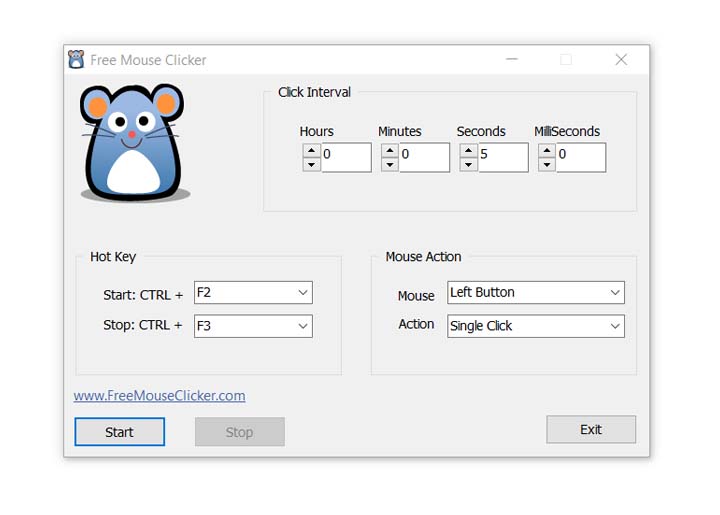Increase Minutes with the up arrow

pyautogui.click(x=390, y=151)
